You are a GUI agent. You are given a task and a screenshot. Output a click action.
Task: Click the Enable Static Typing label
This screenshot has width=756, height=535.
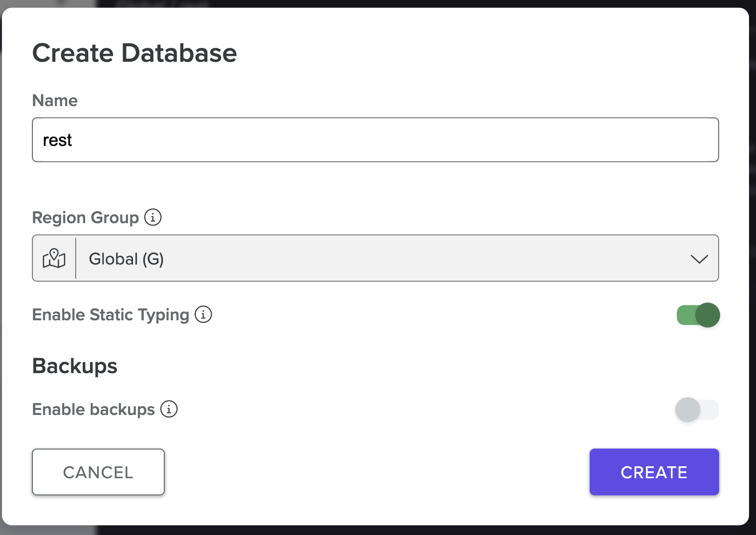[x=111, y=315]
